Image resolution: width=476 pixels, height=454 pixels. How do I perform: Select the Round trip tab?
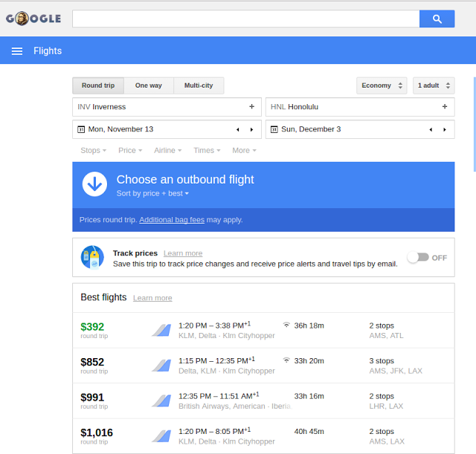tap(98, 85)
